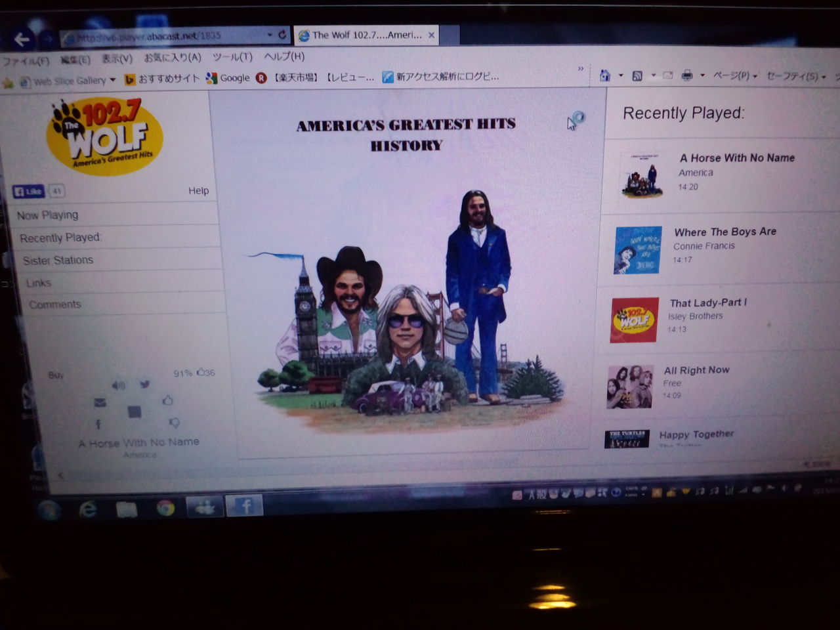Share on Facebook via f icon

(98, 425)
